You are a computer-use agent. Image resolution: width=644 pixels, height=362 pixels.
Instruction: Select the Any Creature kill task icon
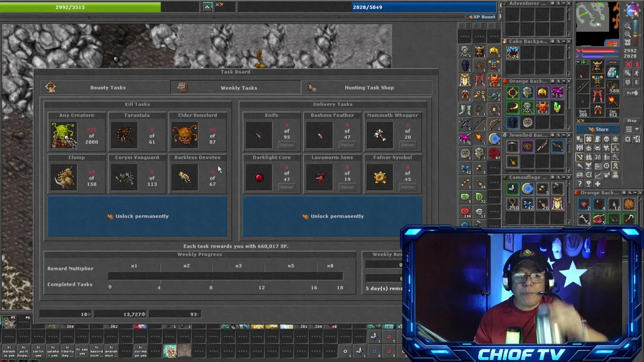[64, 135]
